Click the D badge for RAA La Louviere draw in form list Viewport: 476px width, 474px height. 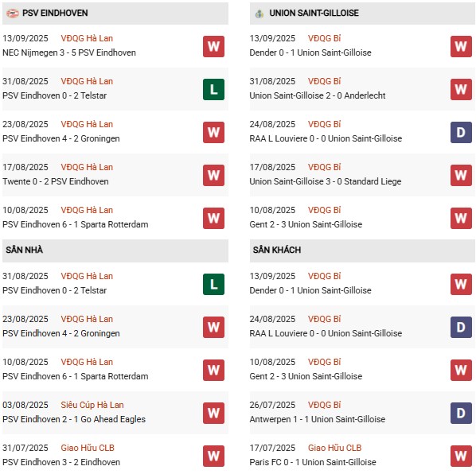(461, 132)
